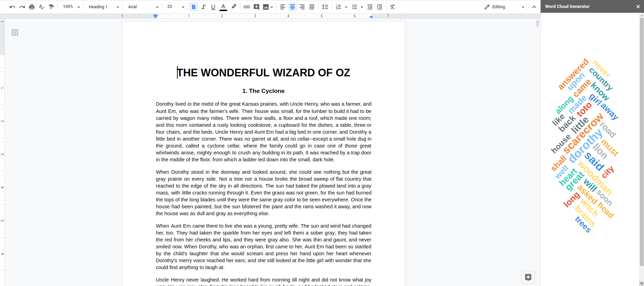Open the highlight color picker
This screenshot has width=644, height=286.
point(234,7)
